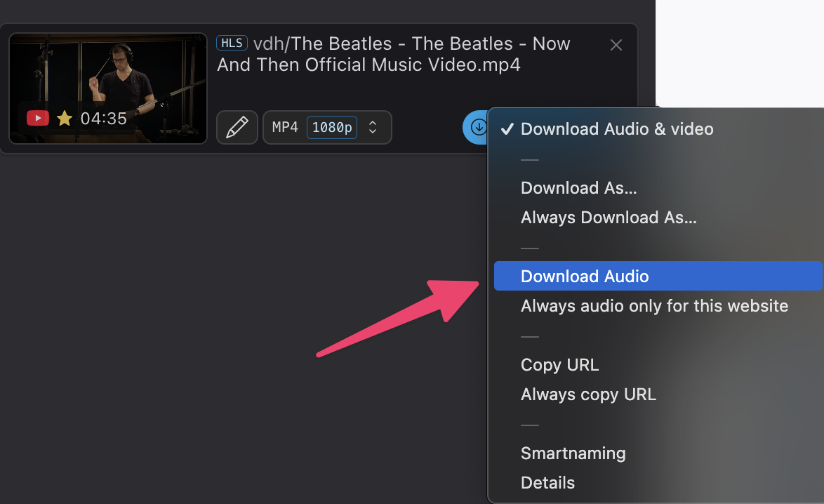
Task: Select the 1080p quality label
Action: point(331,127)
